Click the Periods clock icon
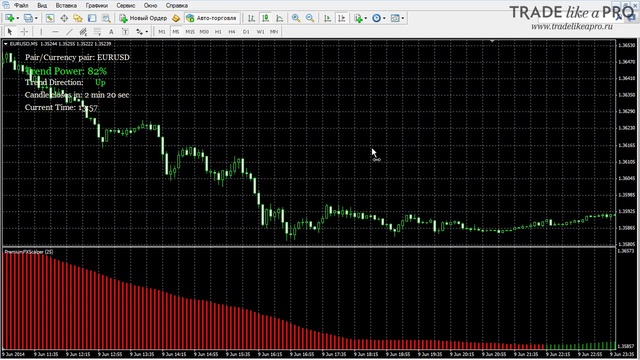The width and height of the screenshot is (640, 360). [x=376, y=18]
